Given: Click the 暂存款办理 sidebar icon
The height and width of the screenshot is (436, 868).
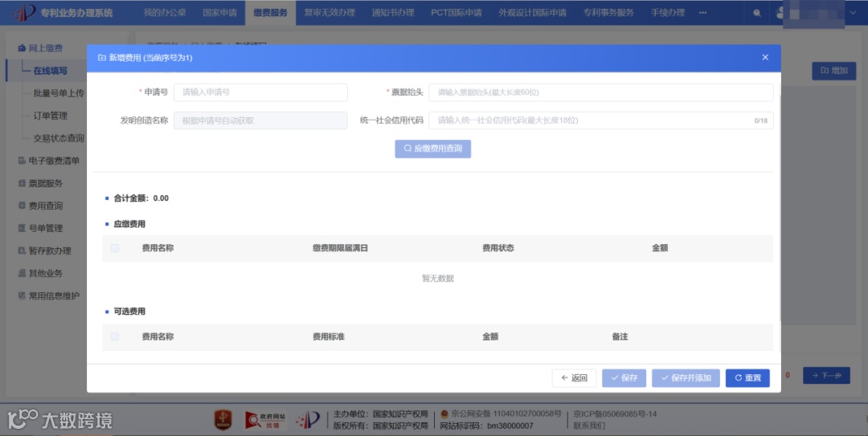Looking at the screenshot, I should (22, 251).
